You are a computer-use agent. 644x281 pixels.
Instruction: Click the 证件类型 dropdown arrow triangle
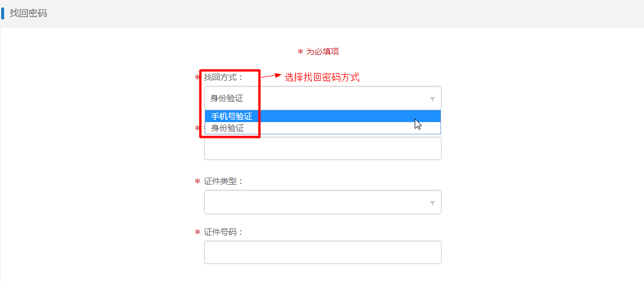click(432, 203)
